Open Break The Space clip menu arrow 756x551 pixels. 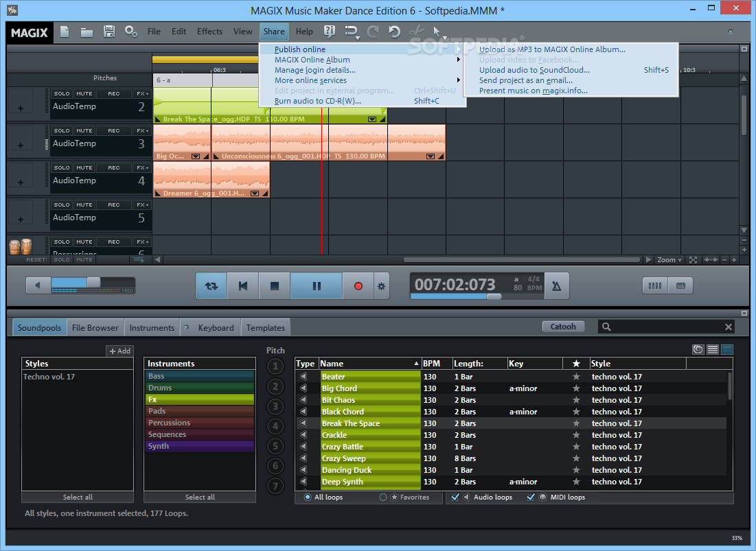(372, 119)
